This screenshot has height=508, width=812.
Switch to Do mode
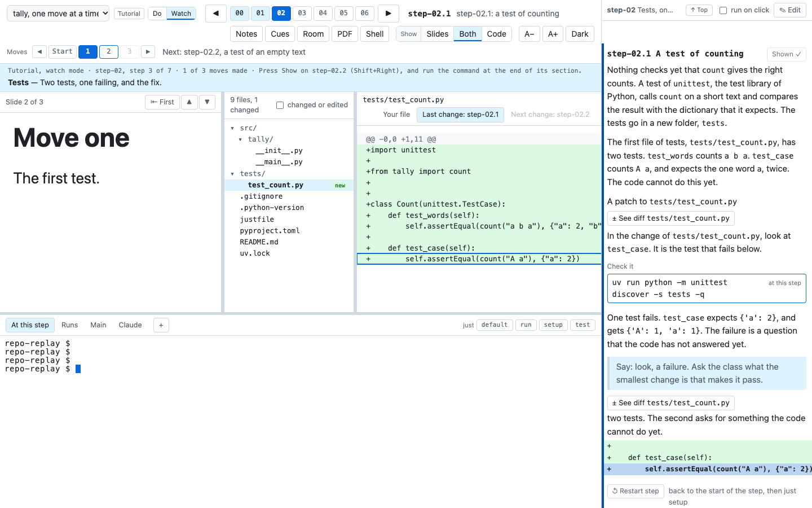click(157, 14)
